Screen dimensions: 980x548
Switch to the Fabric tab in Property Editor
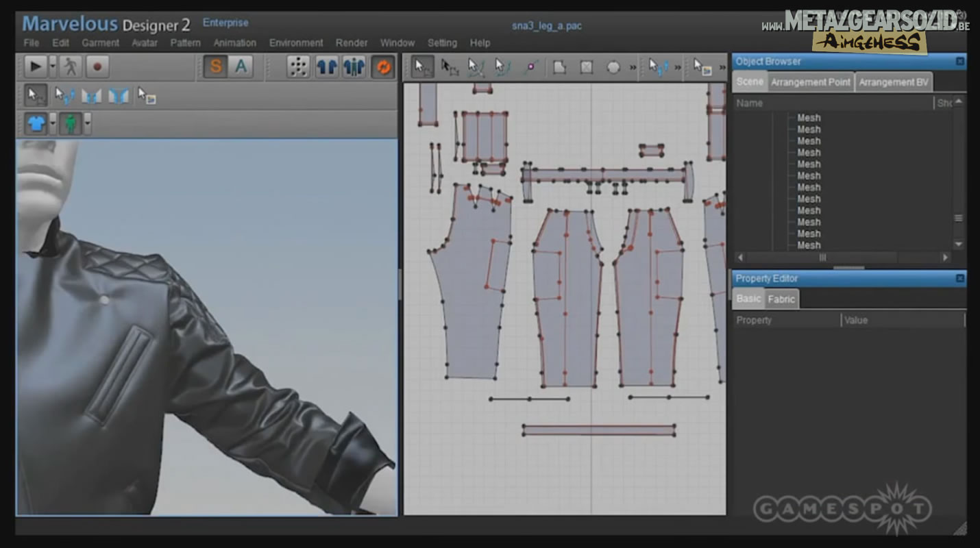781,299
